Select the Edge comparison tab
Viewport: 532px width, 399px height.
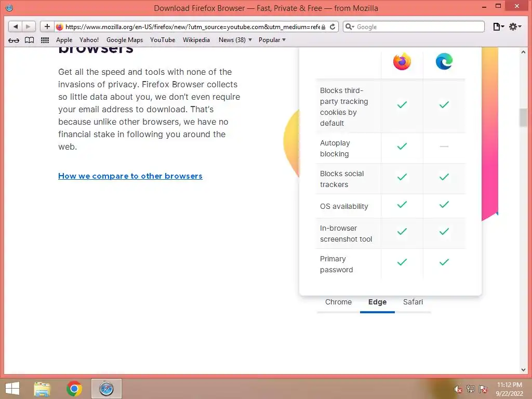[377, 302]
